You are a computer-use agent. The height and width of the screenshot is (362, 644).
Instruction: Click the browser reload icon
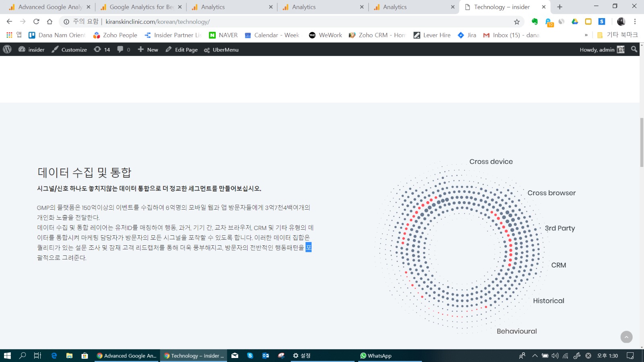[x=36, y=22]
